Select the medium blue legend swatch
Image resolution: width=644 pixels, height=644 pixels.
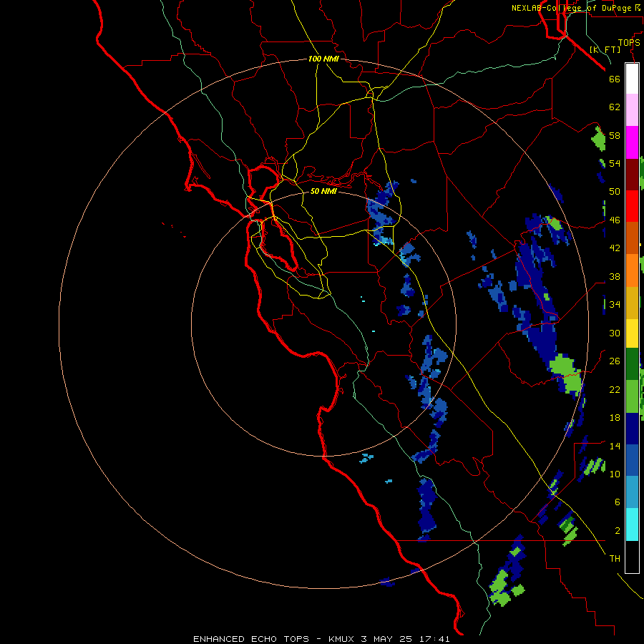(x=632, y=460)
